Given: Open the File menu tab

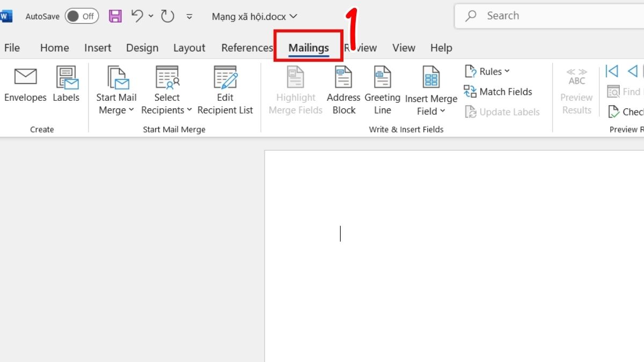Looking at the screenshot, I should (12, 48).
